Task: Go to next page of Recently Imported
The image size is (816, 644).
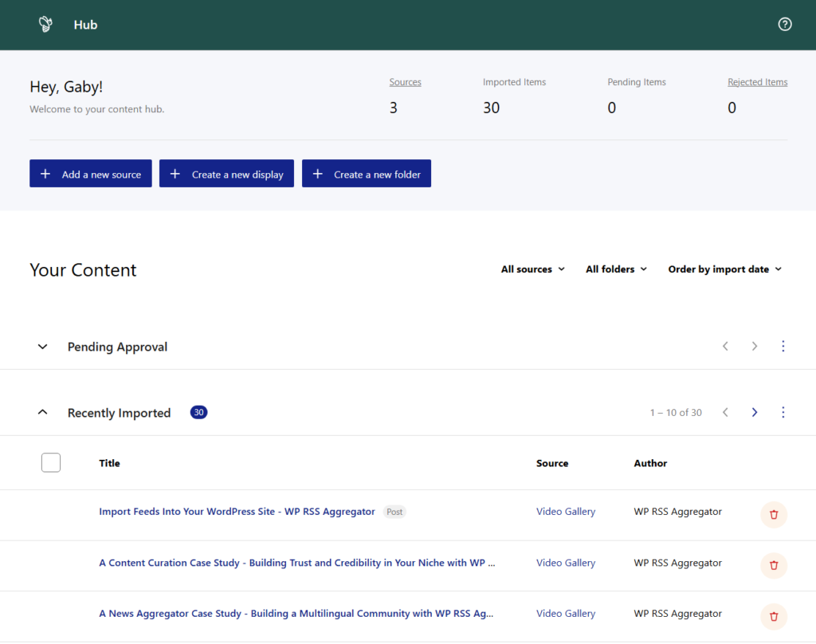Action: [754, 412]
